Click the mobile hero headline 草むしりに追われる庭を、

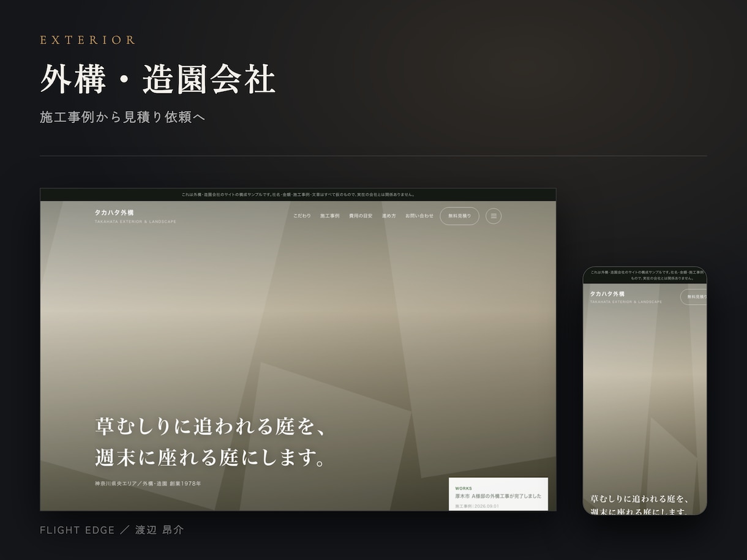click(x=640, y=499)
